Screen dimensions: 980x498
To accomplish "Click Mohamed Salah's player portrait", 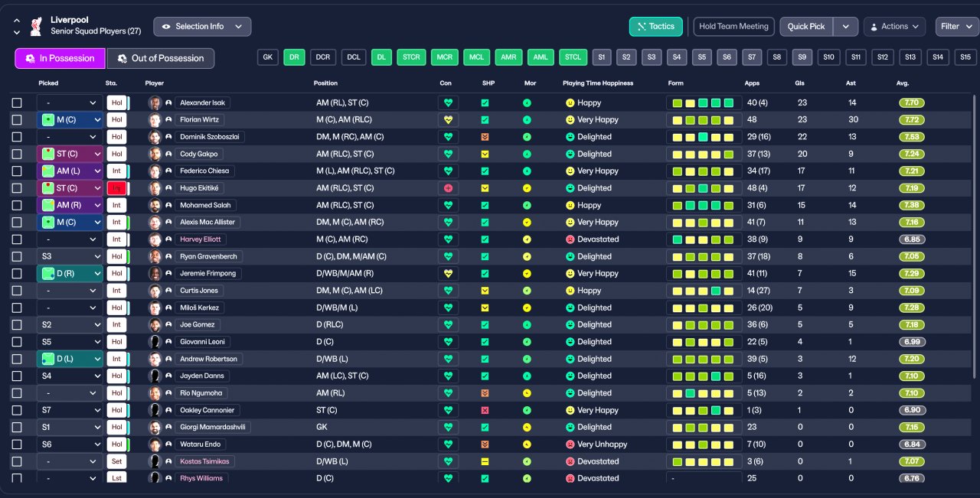I will tap(155, 205).
